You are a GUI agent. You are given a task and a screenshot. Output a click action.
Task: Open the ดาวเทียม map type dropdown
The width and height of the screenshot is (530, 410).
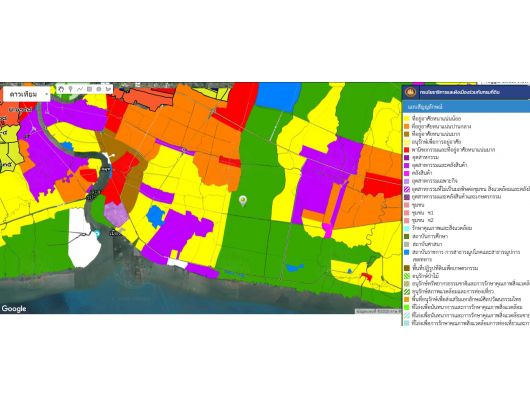pyautogui.click(x=27, y=94)
